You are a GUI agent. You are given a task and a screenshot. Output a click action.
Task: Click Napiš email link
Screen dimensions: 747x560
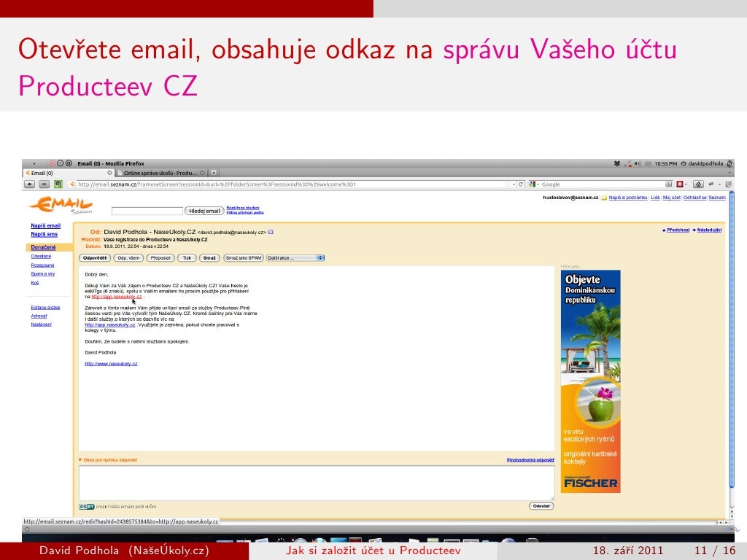(x=46, y=226)
